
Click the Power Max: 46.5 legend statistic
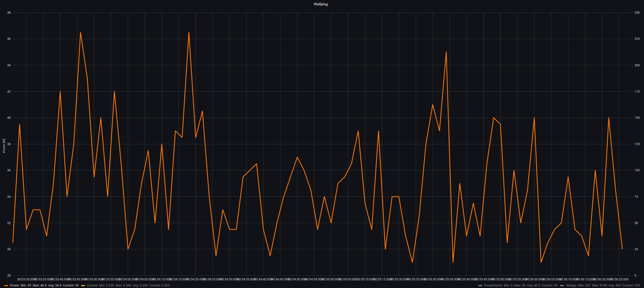pos(40,286)
